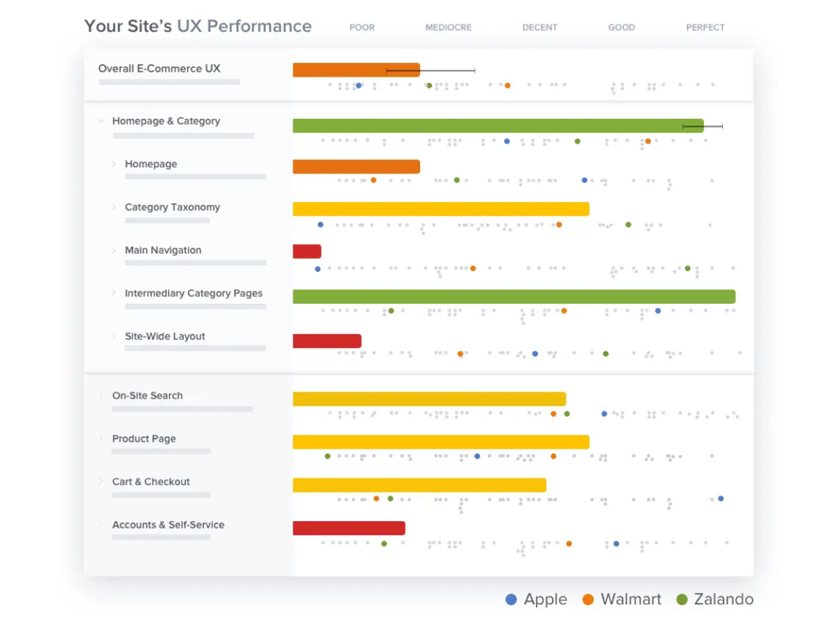Expand the Main Navigation chevron

(114, 250)
